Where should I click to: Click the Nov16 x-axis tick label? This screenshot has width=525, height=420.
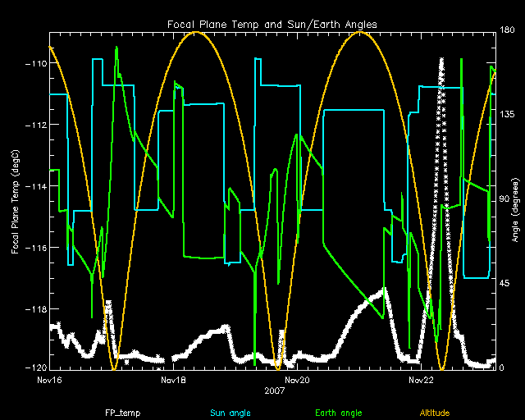pyautogui.click(x=49, y=380)
